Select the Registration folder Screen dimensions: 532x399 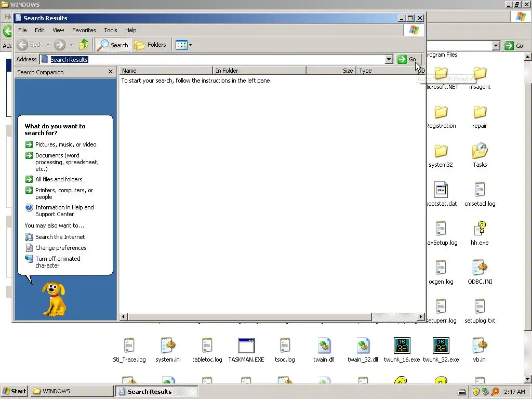[x=441, y=117]
